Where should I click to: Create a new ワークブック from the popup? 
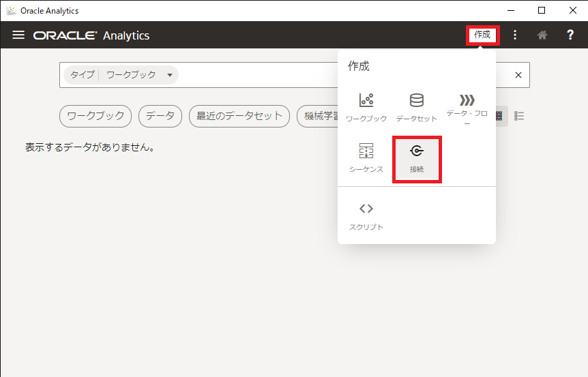366,107
